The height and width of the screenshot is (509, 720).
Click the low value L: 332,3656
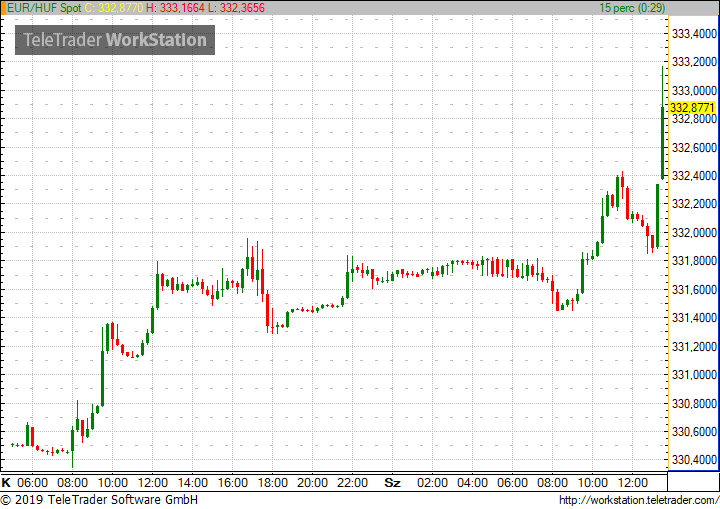(236, 8)
